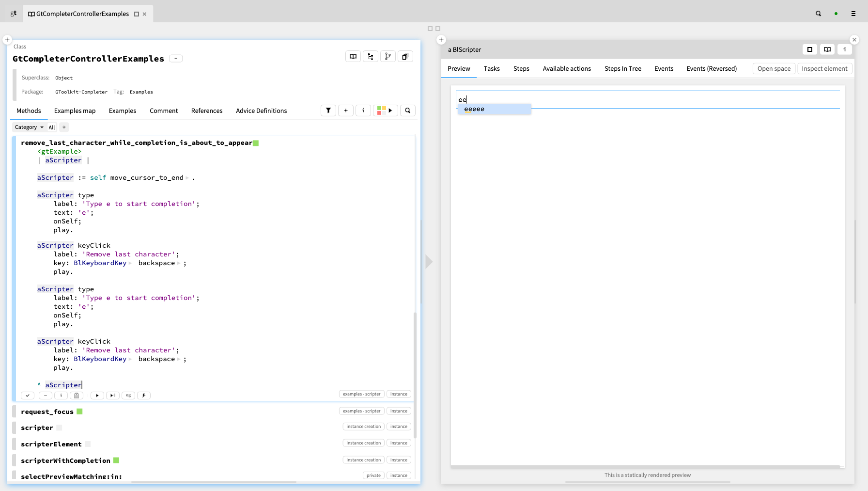Expand the first BlKeyboardKey reference triangle
Viewport: 868px width, 491px height.
130,263
